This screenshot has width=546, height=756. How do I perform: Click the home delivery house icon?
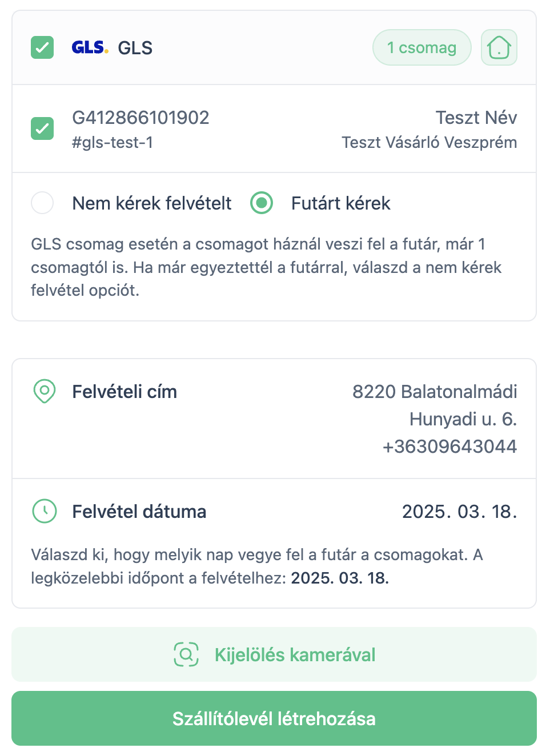click(499, 47)
